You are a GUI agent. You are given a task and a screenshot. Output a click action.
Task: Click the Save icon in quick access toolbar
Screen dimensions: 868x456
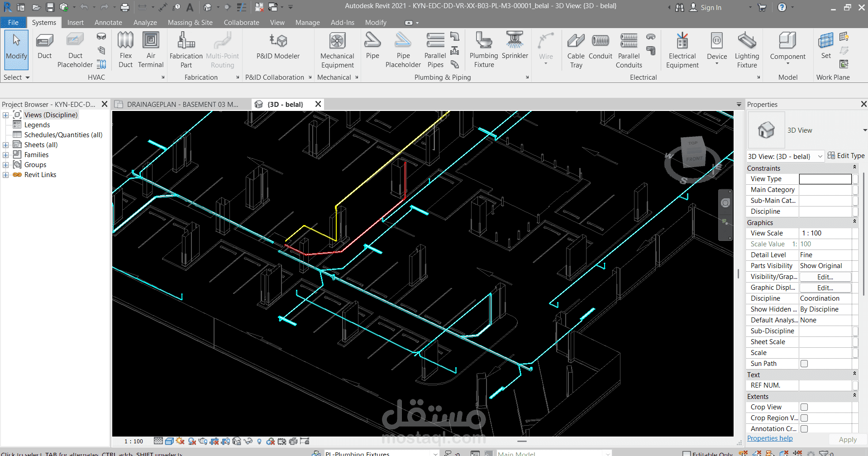50,7
